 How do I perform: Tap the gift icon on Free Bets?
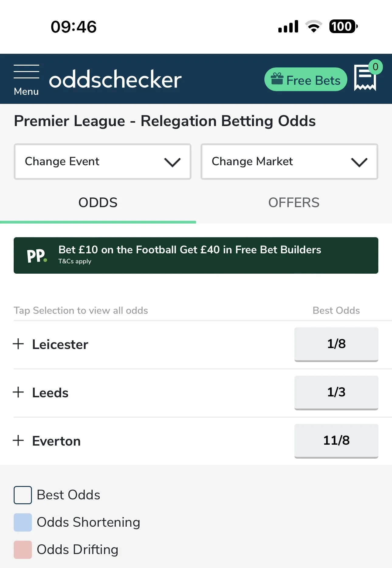[x=277, y=79]
